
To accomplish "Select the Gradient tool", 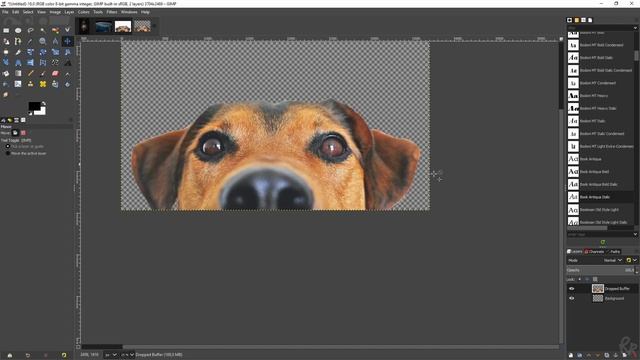I will (18, 73).
